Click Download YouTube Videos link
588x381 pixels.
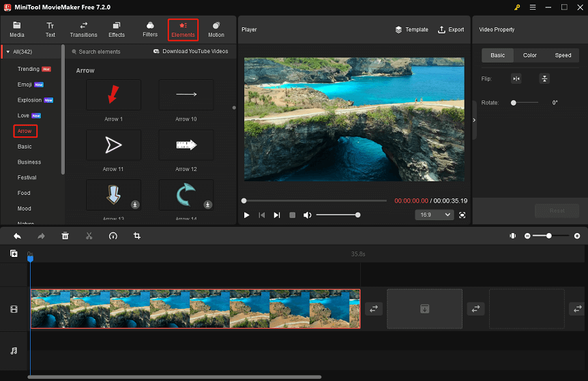pos(191,51)
